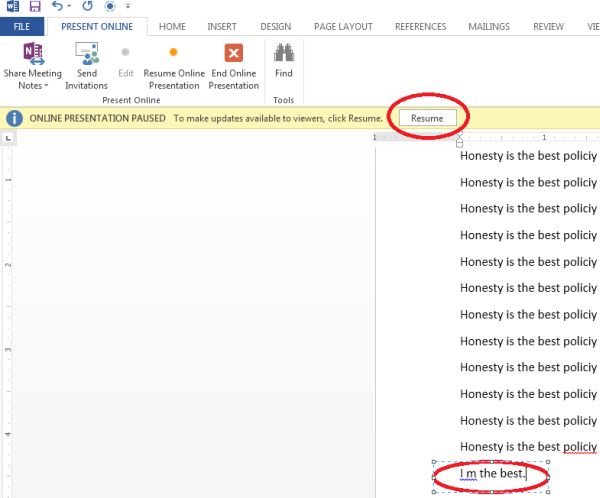Click the info icon in the yellow bar
600x498 pixels.
(x=14, y=118)
